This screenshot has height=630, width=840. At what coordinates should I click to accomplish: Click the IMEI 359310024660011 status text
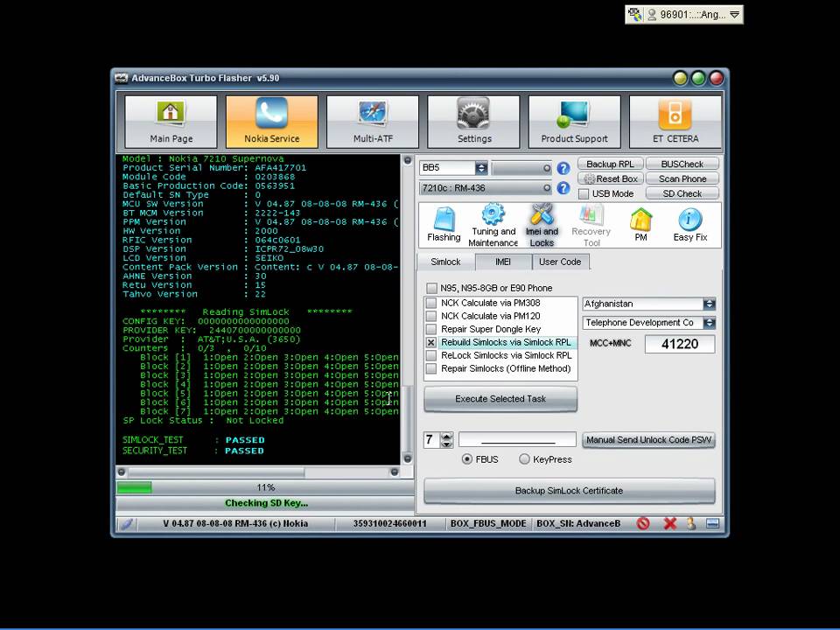[389, 523]
